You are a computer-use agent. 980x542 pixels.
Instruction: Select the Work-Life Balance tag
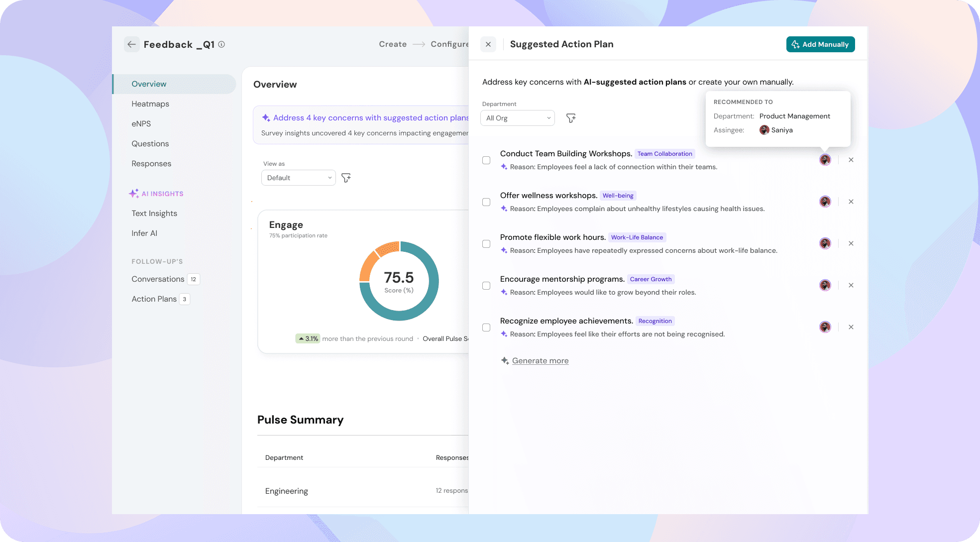pyautogui.click(x=637, y=237)
